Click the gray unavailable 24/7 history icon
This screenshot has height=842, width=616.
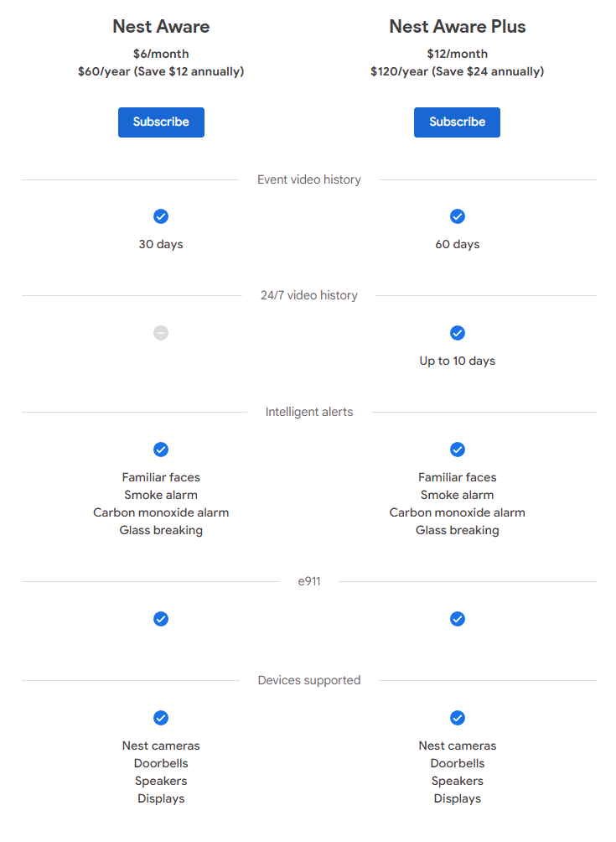(x=161, y=333)
